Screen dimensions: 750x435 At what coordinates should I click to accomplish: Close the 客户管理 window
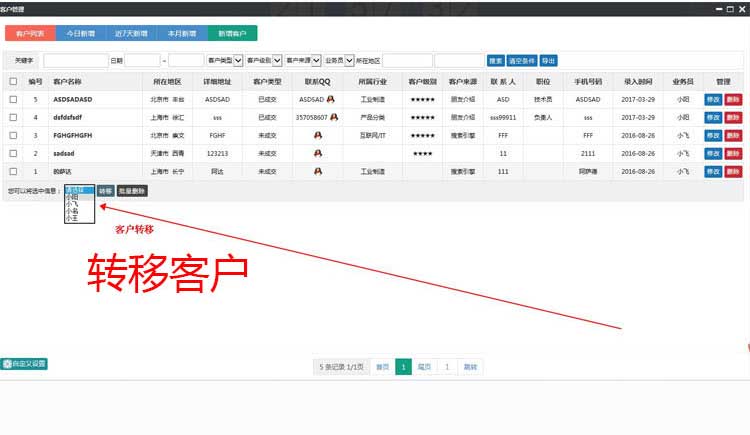741,8
